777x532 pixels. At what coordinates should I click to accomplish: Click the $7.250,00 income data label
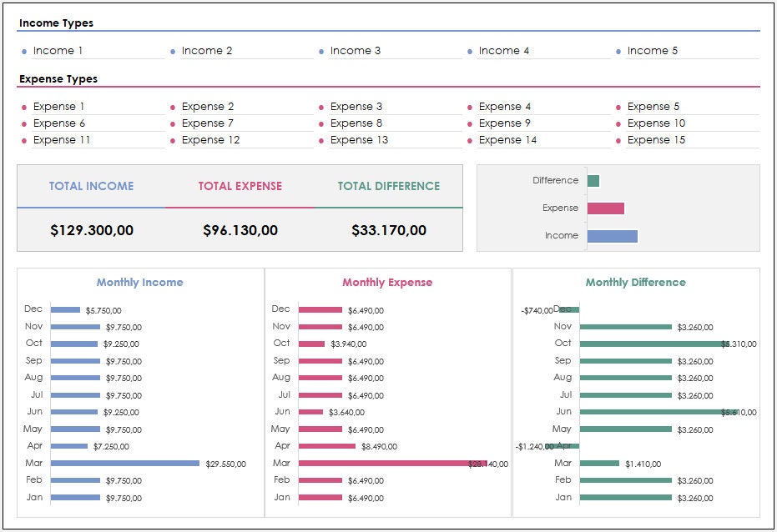click(112, 447)
